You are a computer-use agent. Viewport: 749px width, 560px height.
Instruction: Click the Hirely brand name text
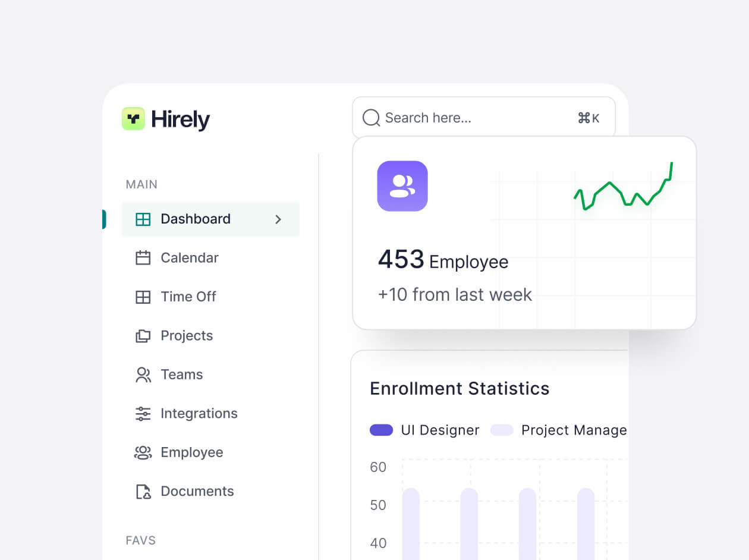181,119
